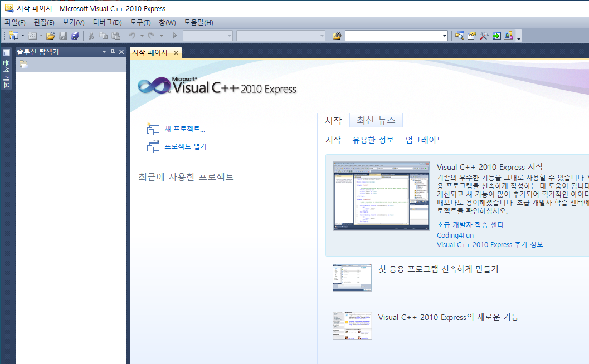Open the solution configuration combo box
The width and height of the screenshot is (589, 364).
click(208, 36)
